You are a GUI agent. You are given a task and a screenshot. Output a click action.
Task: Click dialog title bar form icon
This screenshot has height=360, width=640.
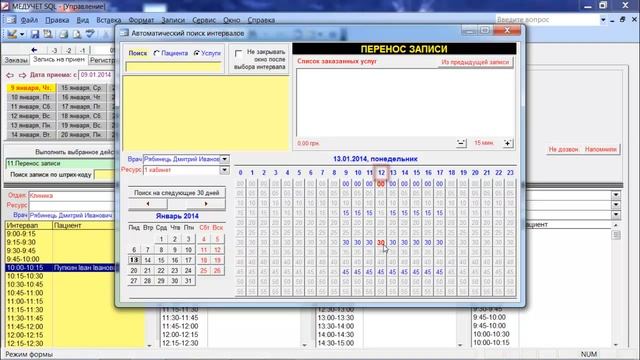click(x=124, y=33)
